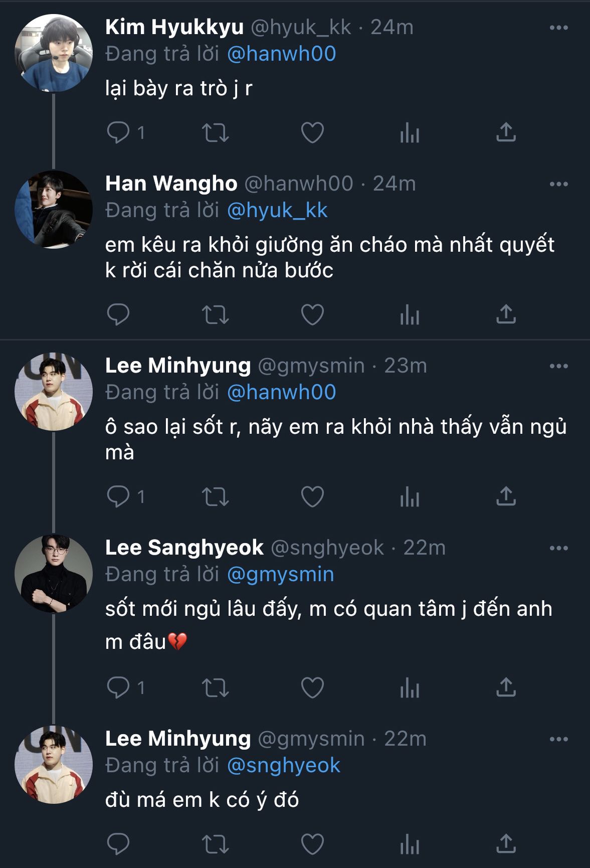Open more options on Han Wangho's tweet
Image resolution: width=590 pixels, height=868 pixels.
(558, 184)
